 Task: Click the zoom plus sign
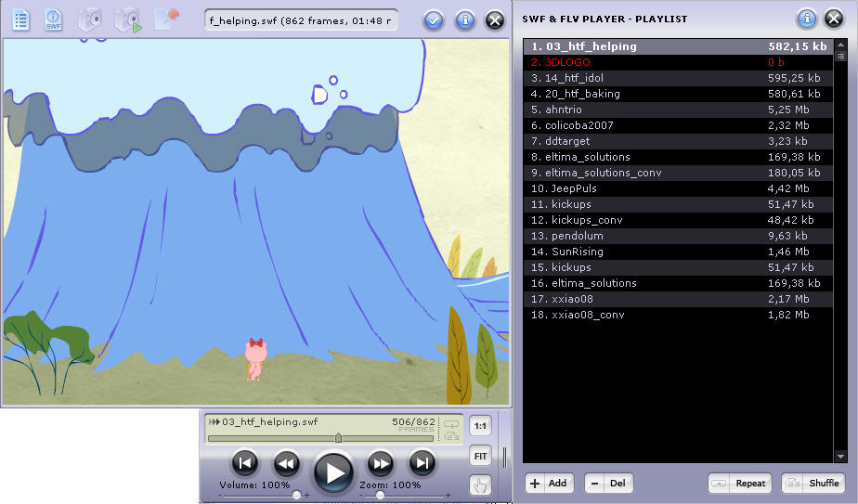pos(448,496)
